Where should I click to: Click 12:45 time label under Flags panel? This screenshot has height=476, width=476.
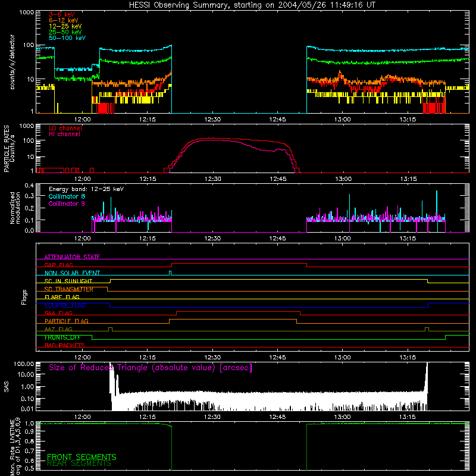coord(277,358)
